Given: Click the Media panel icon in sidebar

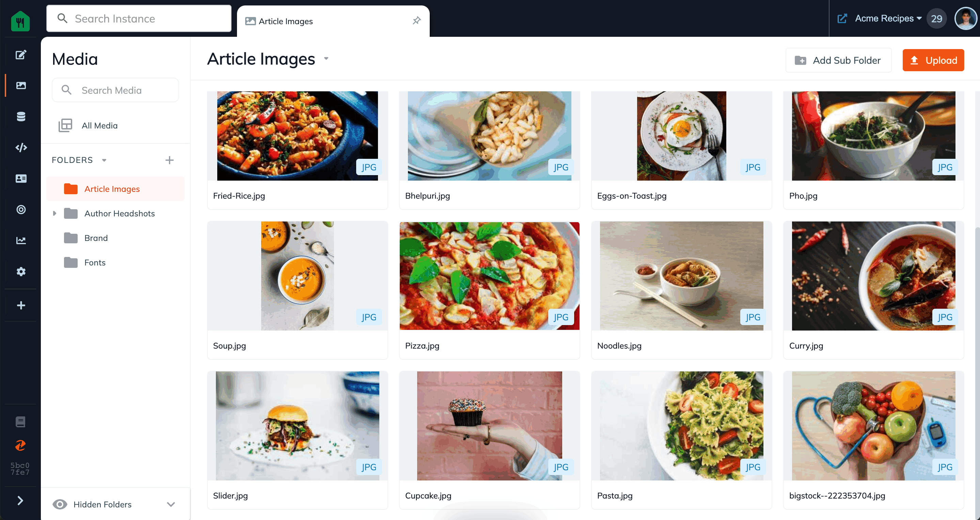Looking at the screenshot, I should click(x=20, y=85).
